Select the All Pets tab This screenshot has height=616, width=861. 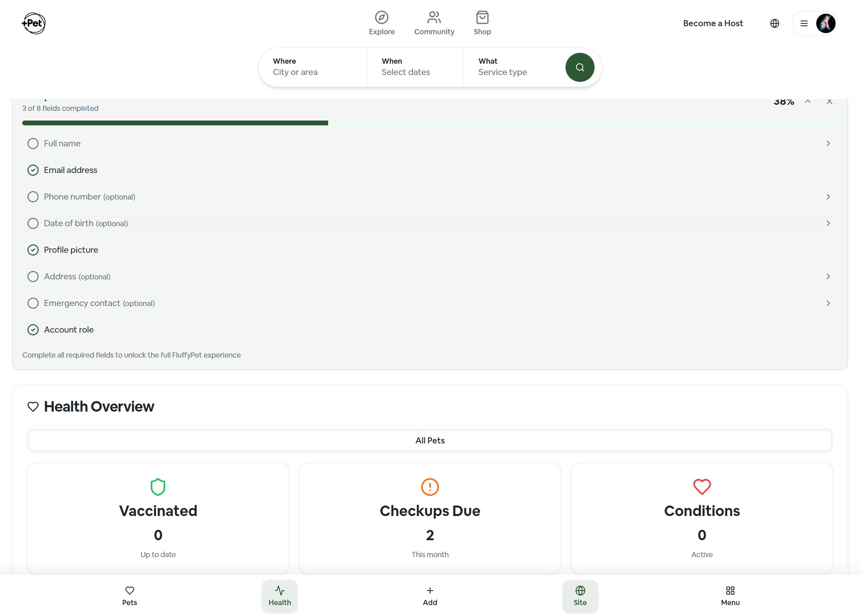click(x=430, y=440)
